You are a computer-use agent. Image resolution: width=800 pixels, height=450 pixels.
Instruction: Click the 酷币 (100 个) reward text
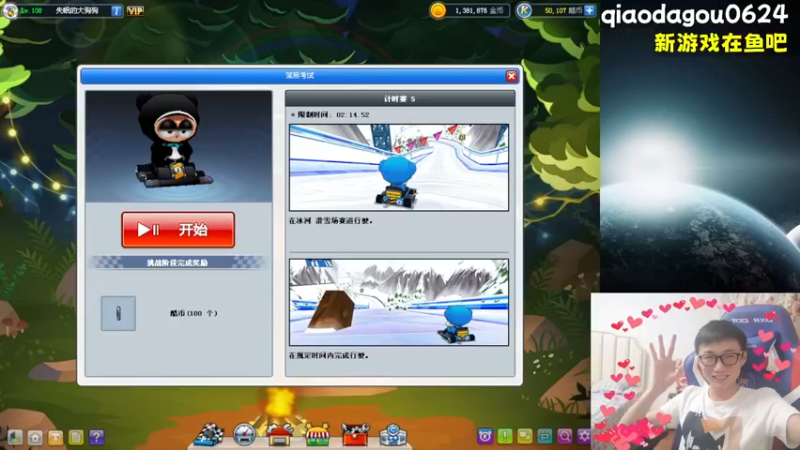point(193,313)
